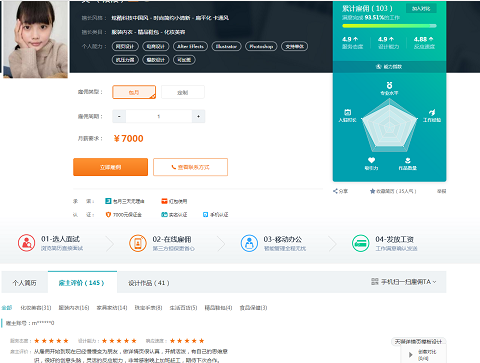Filter reviews by 全部

[7, 307]
